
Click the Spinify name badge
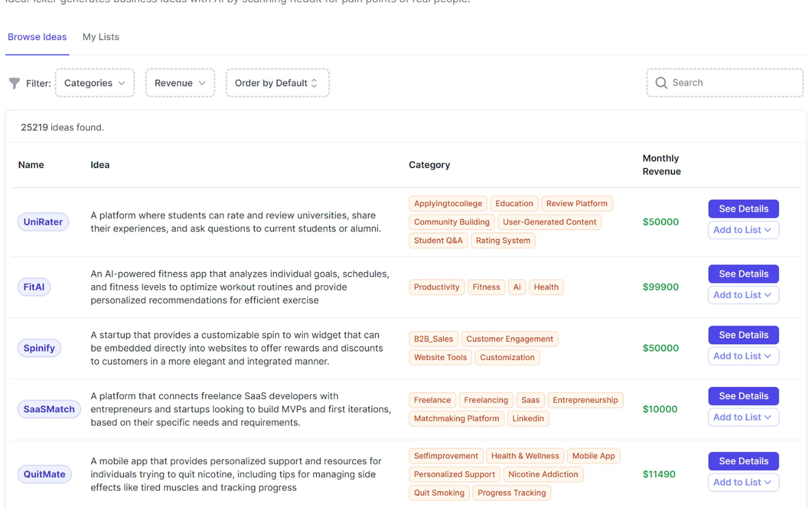[x=39, y=348]
